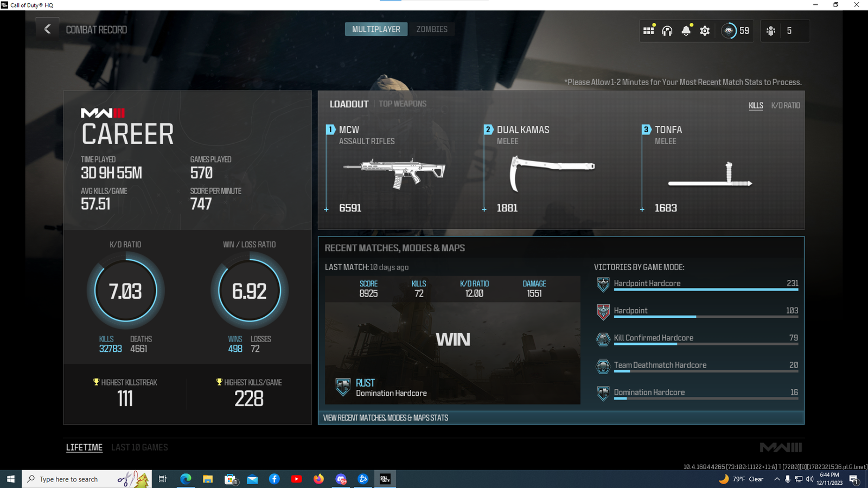Image resolution: width=868 pixels, height=488 pixels.
Task: Open Battle.net from the taskbar
Action: [x=363, y=479]
